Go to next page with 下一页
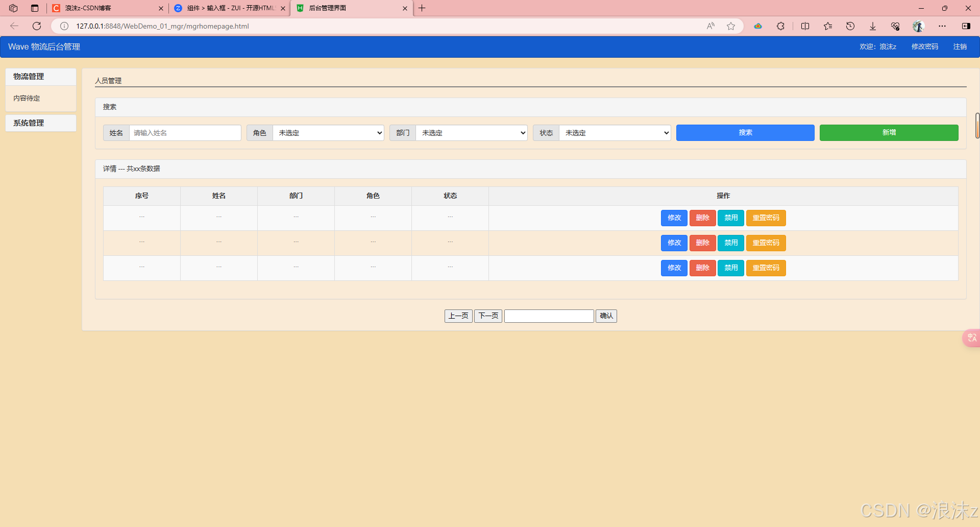 [488, 316]
